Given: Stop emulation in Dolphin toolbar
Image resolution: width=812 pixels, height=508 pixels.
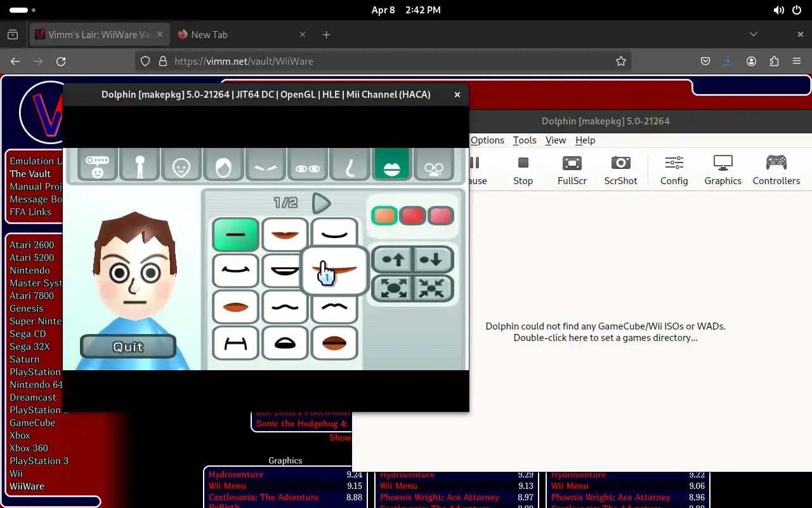Looking at the screenshot, I should tap(523, 170).
